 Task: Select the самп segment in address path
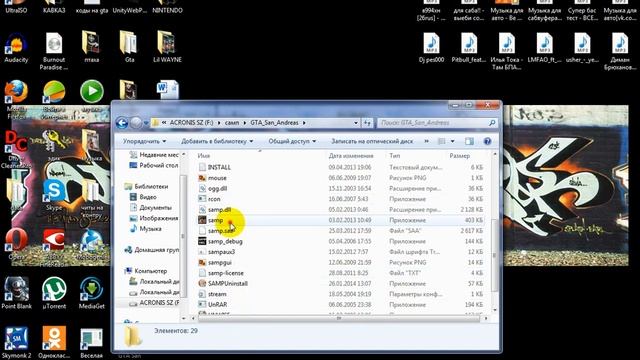tap(231, 123)
